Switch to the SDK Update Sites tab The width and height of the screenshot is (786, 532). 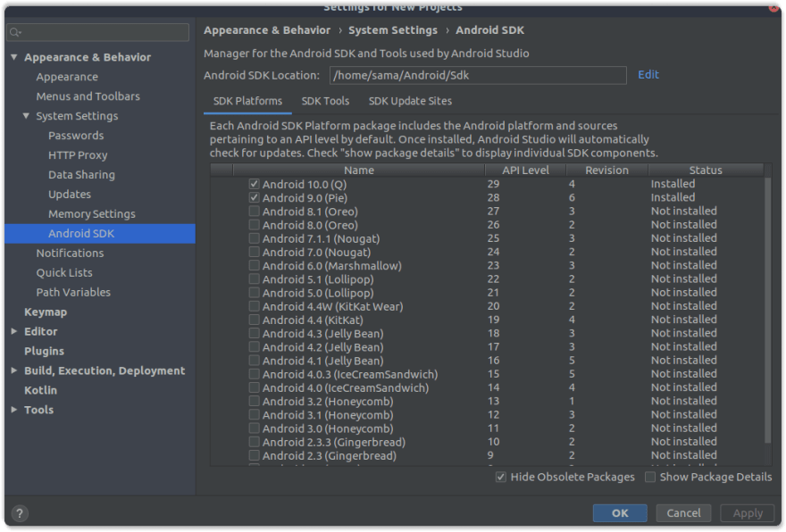410,101
